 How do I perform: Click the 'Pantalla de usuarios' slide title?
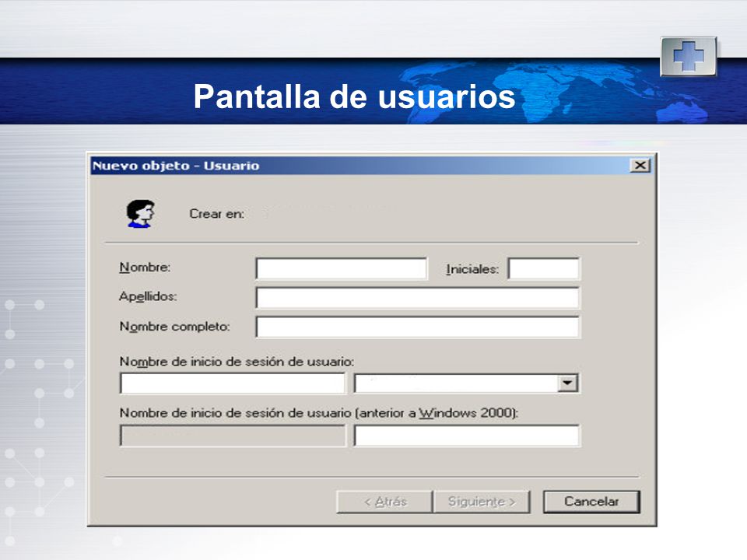355,96
